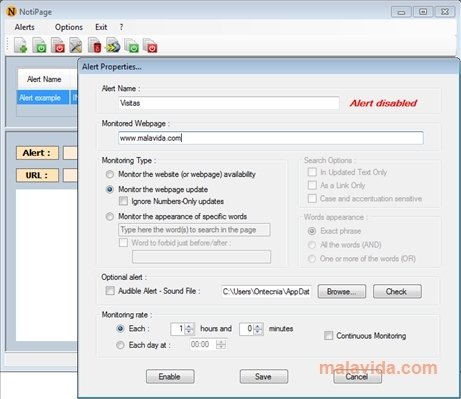This screenshot has width=461, height=399.
Task: Click the Alert Name column header
Action: (x=44, y=79)
